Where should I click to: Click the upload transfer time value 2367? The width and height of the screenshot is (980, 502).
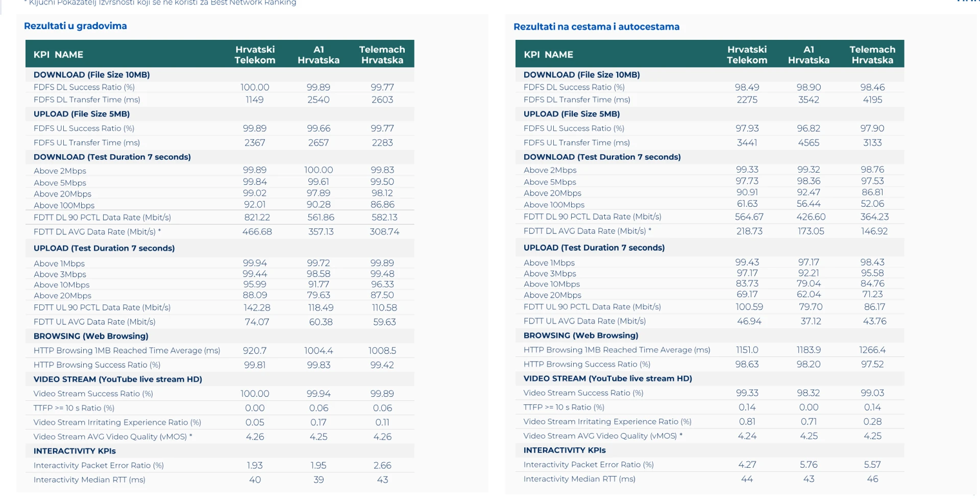[x=255, y=142]
